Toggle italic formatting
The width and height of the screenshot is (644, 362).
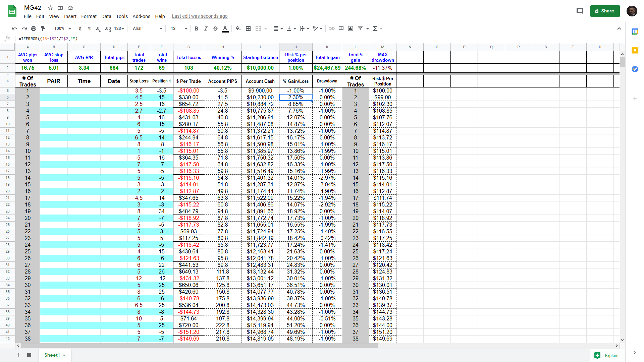click(x=206, y=28)
